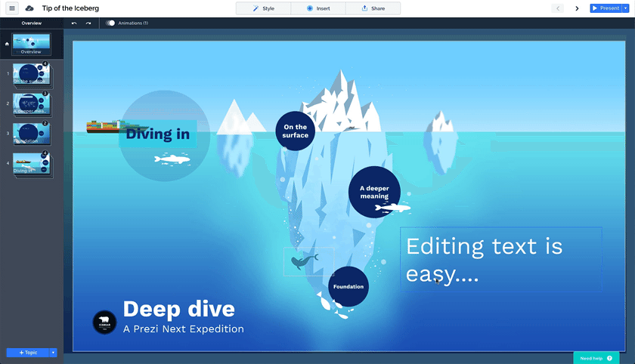Image resolution: width=635 pixels, height=364 pixels.
Task: Open the Style menu
Action: [264, 8]
